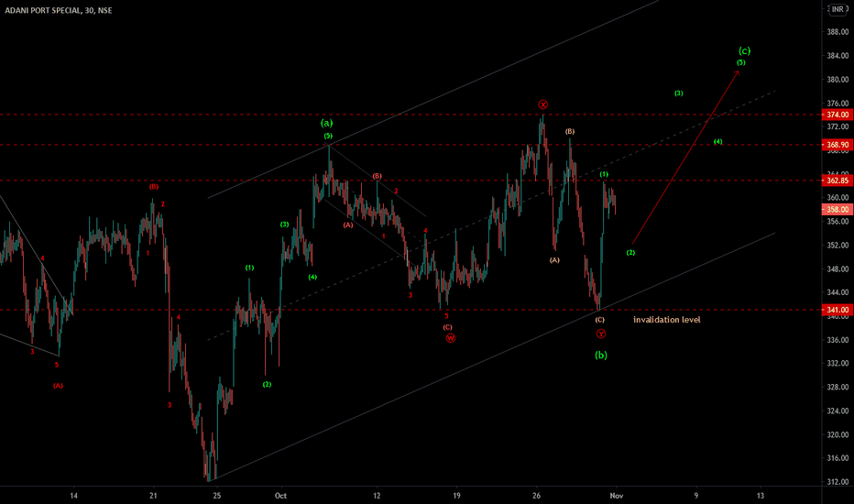The height and width of the screenshot is (504, 854).
Task: Click the 384.00 price axis tick
Action: point(838,56)
